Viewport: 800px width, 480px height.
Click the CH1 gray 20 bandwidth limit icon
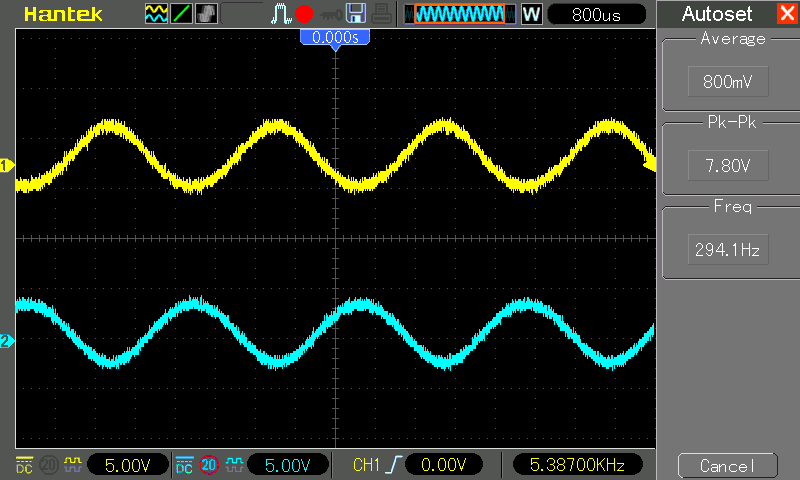[x=49, y=465]
